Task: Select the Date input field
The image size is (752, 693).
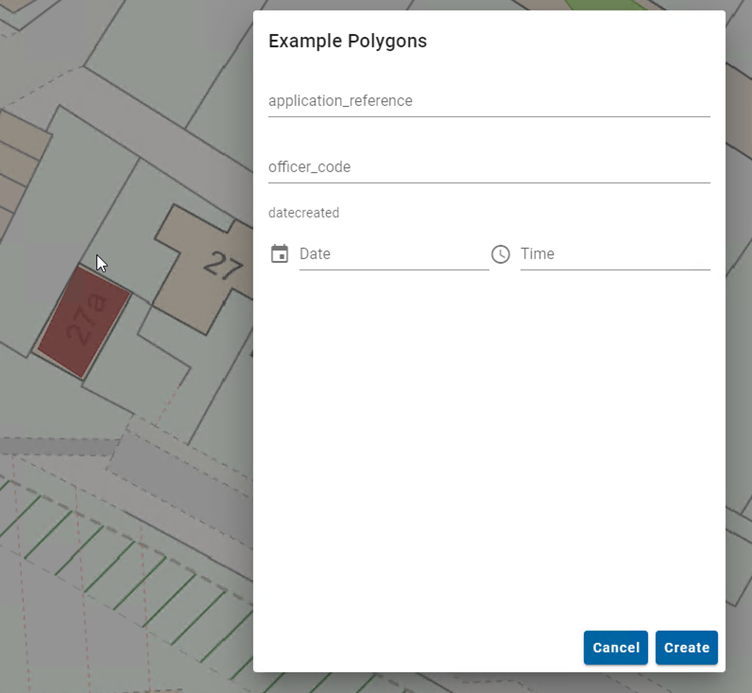Action: click(394, 254)
